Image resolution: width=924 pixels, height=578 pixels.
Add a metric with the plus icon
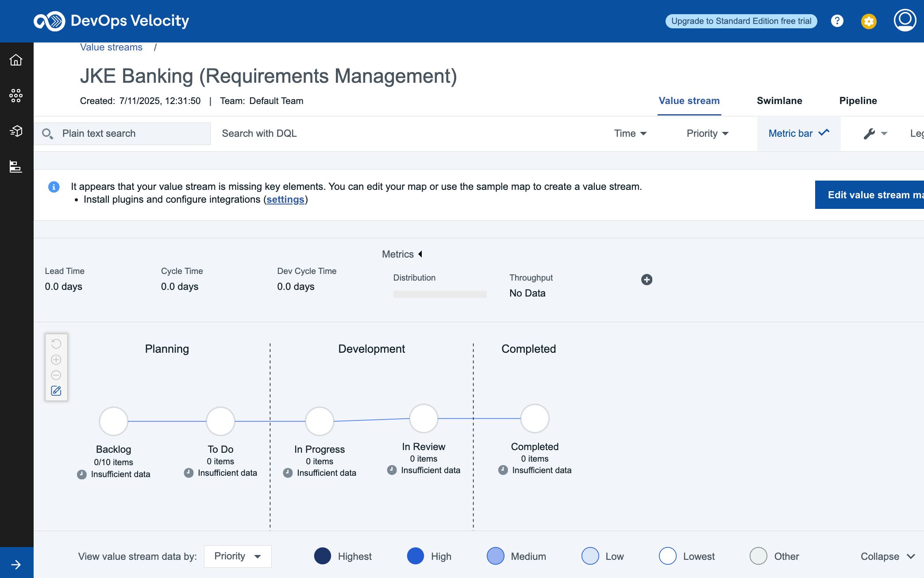[647, 279]
